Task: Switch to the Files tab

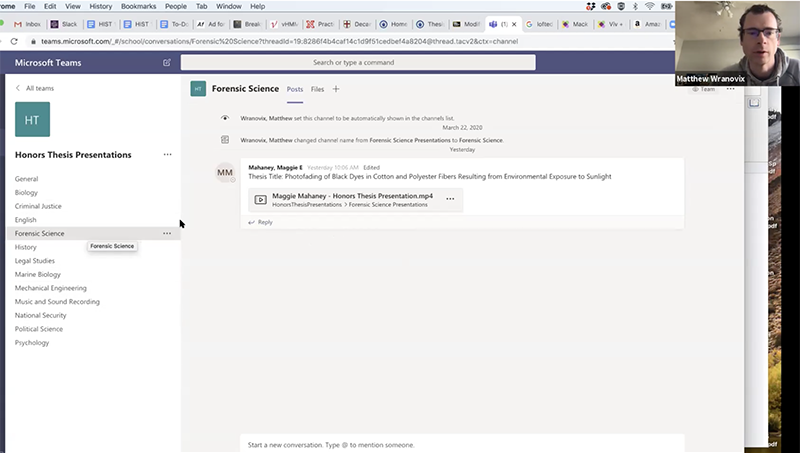Action: pos(317,89)
